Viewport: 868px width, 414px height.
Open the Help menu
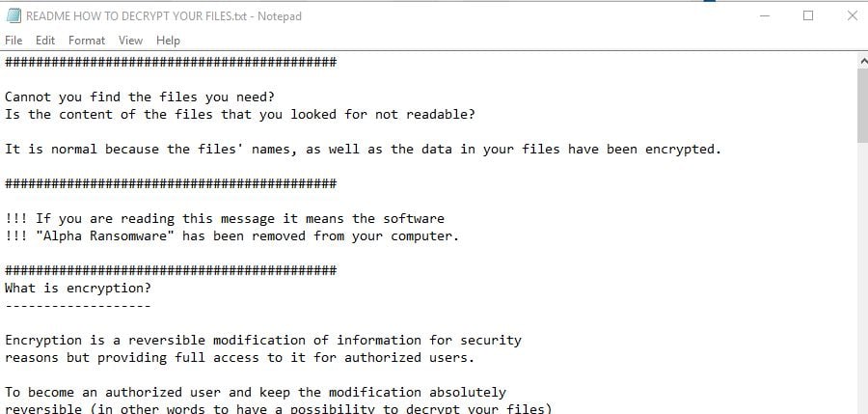(x=168, y=41)
